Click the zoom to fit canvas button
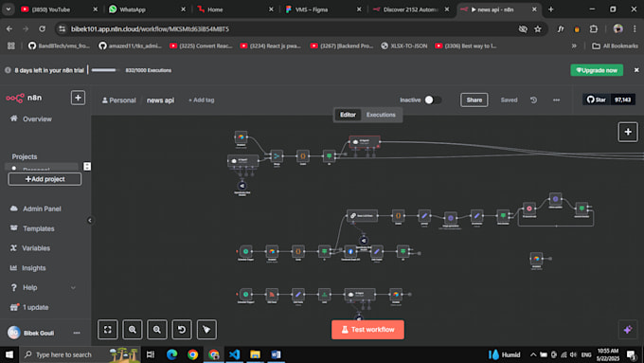Viewport: 644px width, 363px height. 108,329
